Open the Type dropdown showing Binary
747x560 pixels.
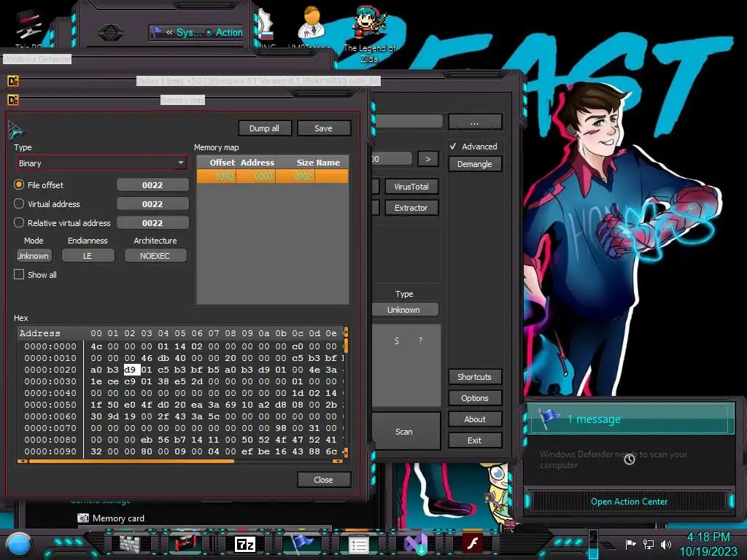(x=101, y=163)
